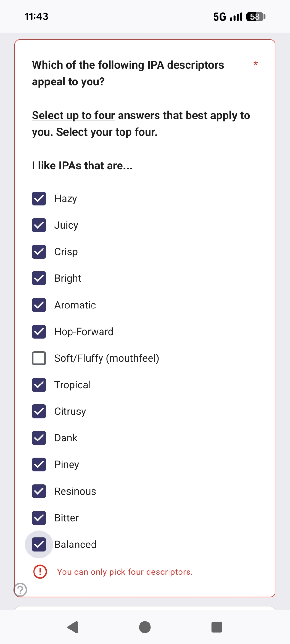This screenshot has height=644, width=290.
Task: Toggle off the Bright descriptor
Action: tap(39, 278)
